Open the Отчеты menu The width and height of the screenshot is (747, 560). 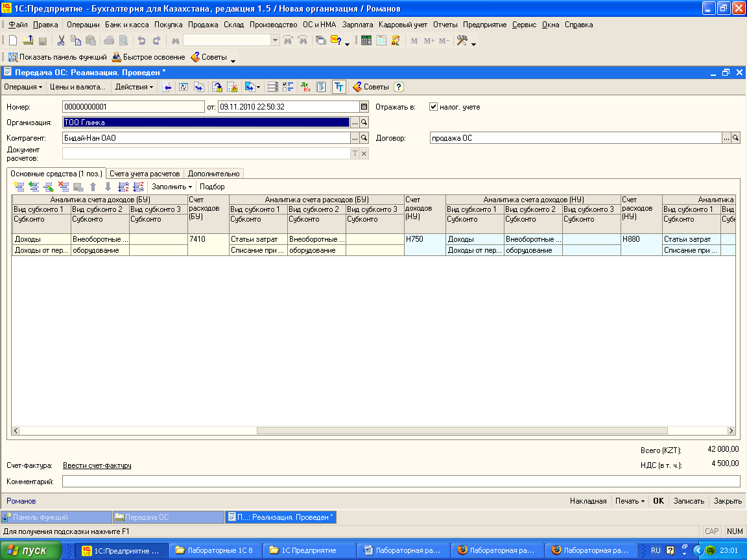pyautogui.click(x=445, y=25)
